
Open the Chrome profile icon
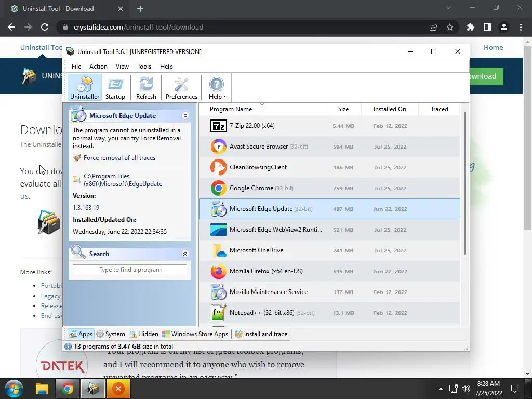(x=504, y=27)
